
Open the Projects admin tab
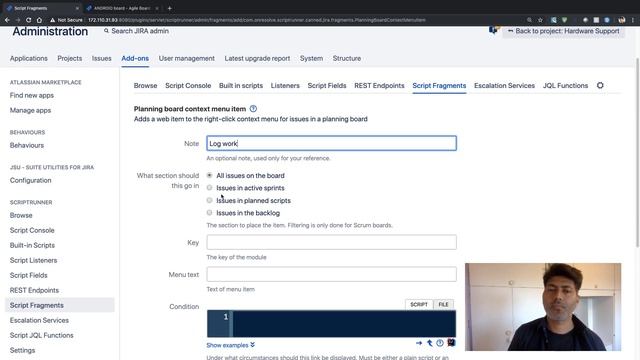(x=69, y=58)
